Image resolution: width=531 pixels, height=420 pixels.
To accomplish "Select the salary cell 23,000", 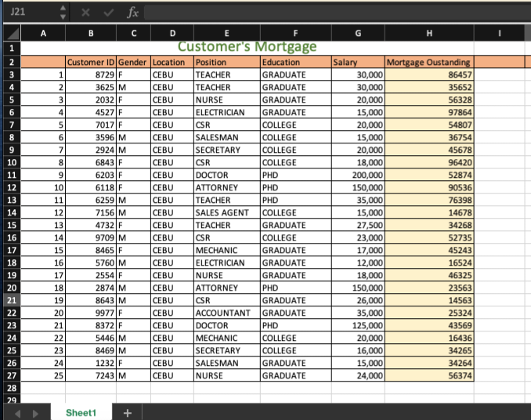I will pyautogui.click(x=358, y=237).
